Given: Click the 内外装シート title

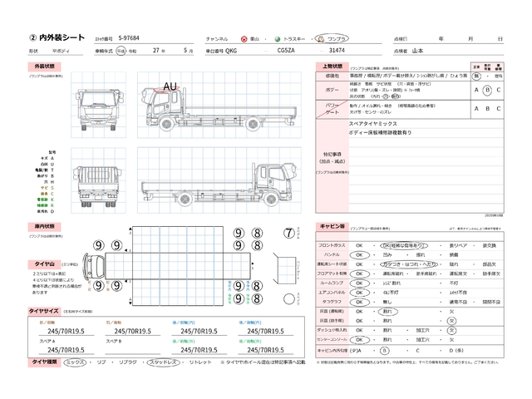Looking at the screenshot, I should (57, 37).
